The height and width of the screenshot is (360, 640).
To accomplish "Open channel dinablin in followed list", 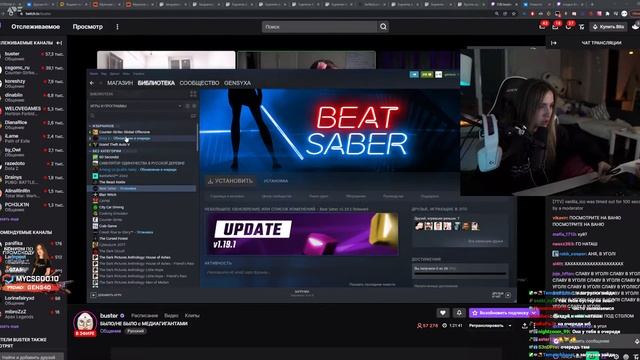I will click(33, 97).
